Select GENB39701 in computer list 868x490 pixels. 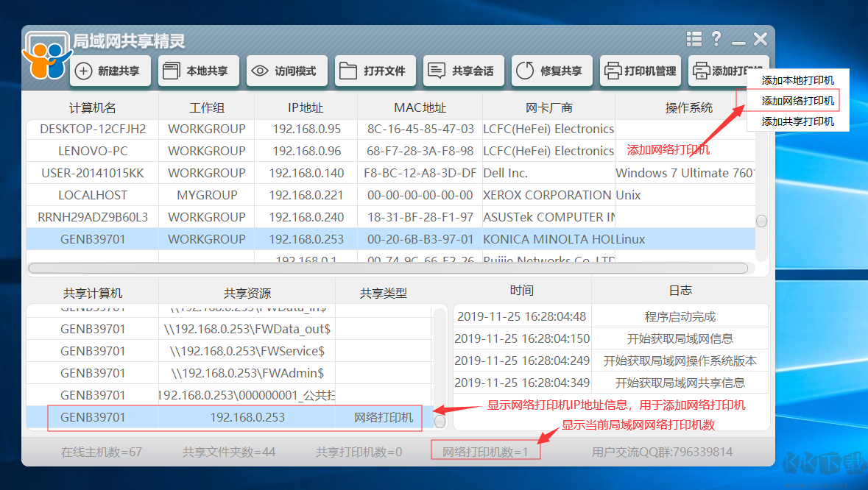[391, 239]
